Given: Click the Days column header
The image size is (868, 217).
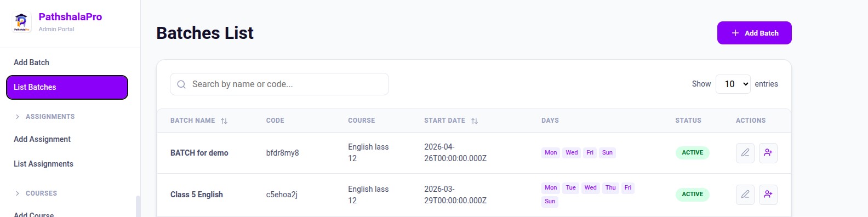Looking at the screenshot, I should pos(550,121).
